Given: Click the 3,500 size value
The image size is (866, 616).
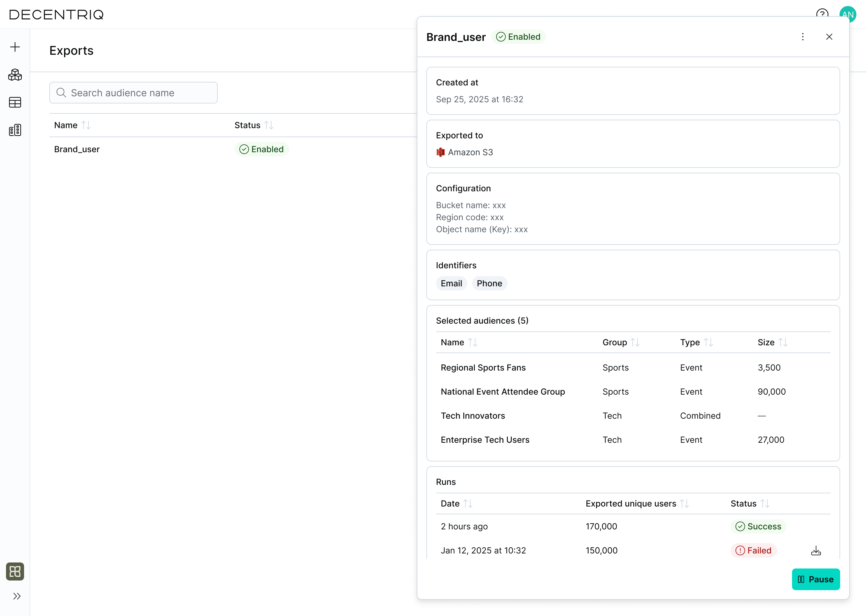Looking at the screenshot, I should coord(769,368).
